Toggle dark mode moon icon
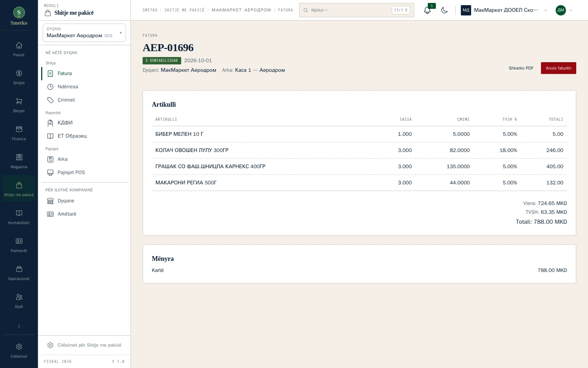The height and width of the screenshot is (368, 588). [x=444, y=10]
